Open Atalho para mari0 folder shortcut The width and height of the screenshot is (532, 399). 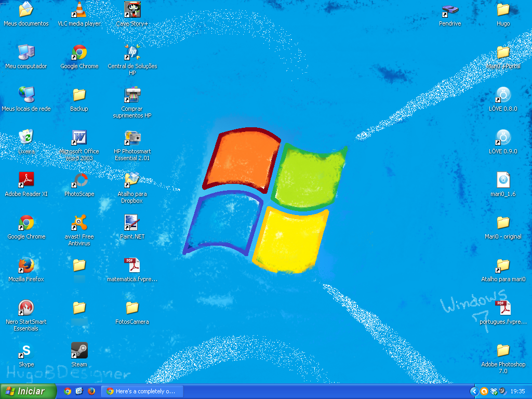click(503, 265)
